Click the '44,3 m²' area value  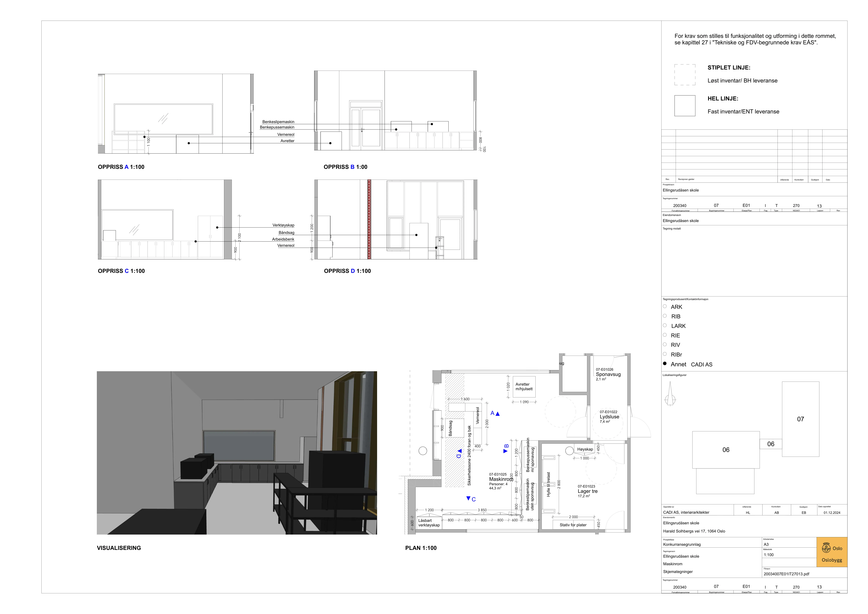click(x=495, y=488)
